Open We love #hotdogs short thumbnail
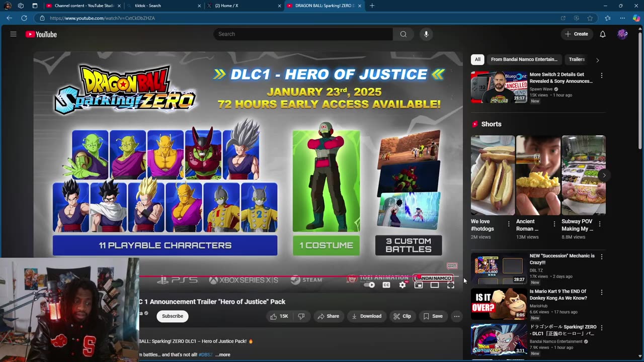Image resolution: width=644 pixels, height=362 pixels. coord(493,175)
